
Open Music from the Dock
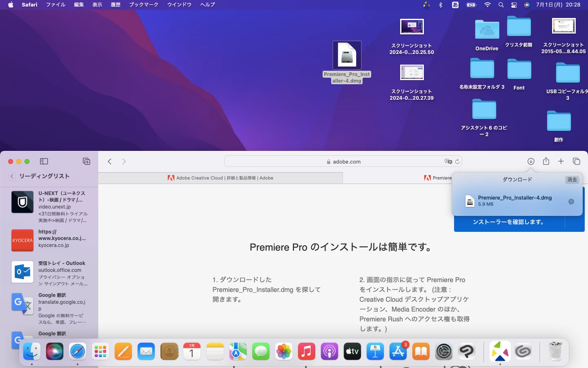306,352
